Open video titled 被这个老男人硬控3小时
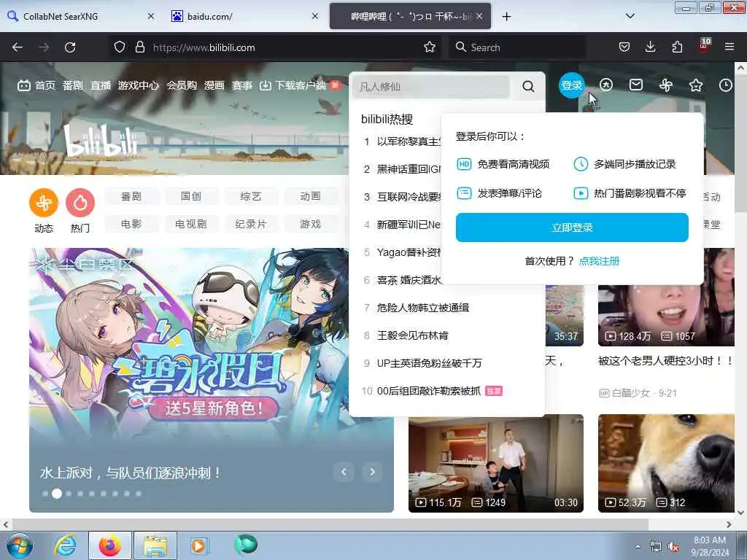Screen dimensions: 747x560 point(666,361)
